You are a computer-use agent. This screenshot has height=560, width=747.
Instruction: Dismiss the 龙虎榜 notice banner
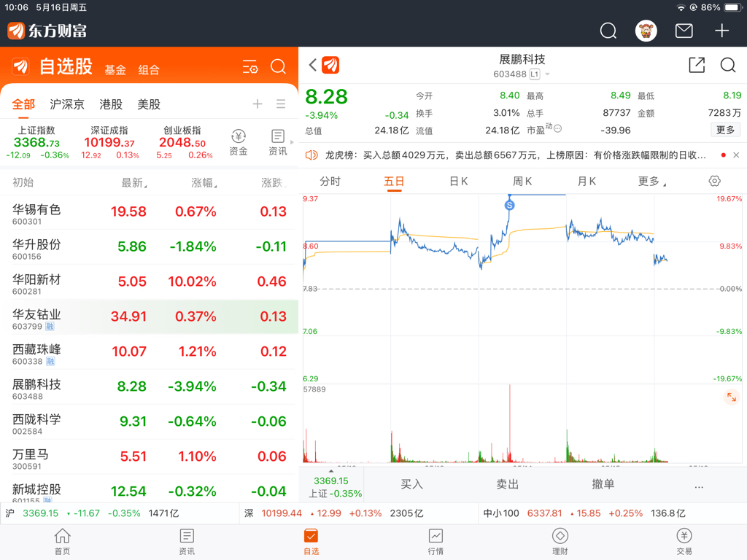pos(736,155)
